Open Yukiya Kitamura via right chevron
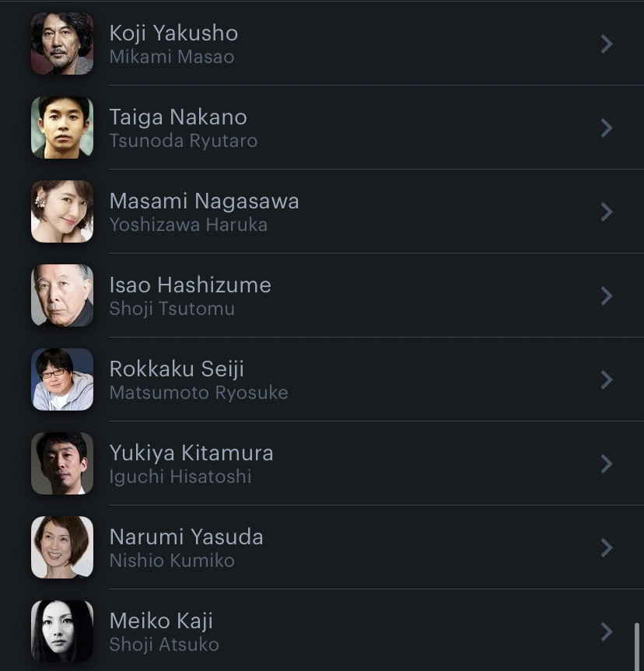 point(607,464)
